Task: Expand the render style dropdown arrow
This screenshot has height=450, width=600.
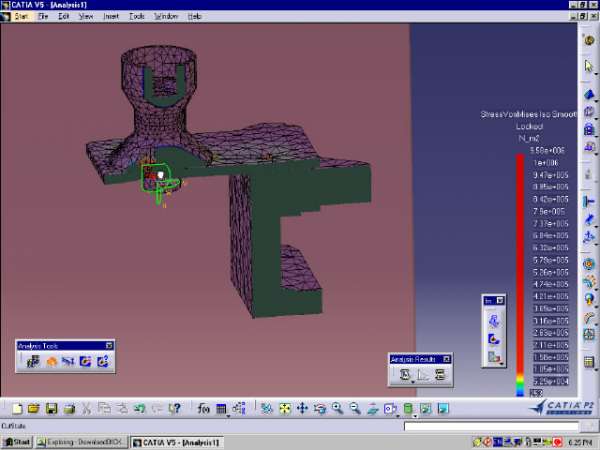Action: click(416, 416)
